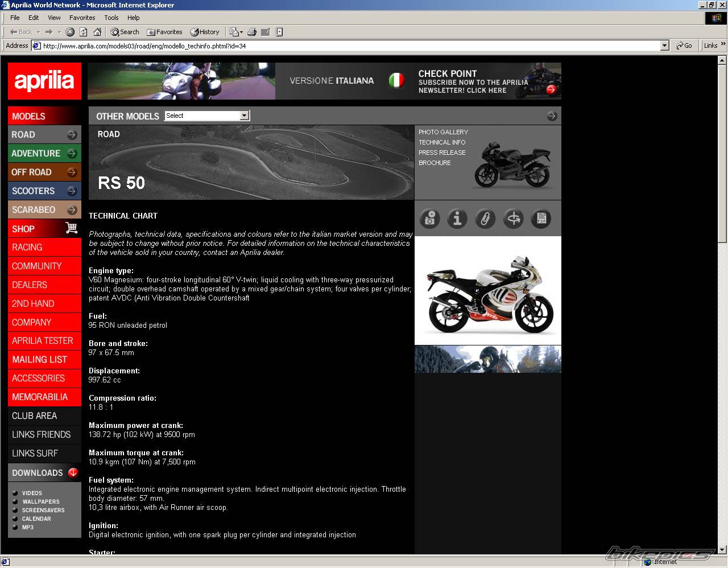Open the Edit menu
Image resolution: width=728 pixels, height=568 pixels.
34,18
